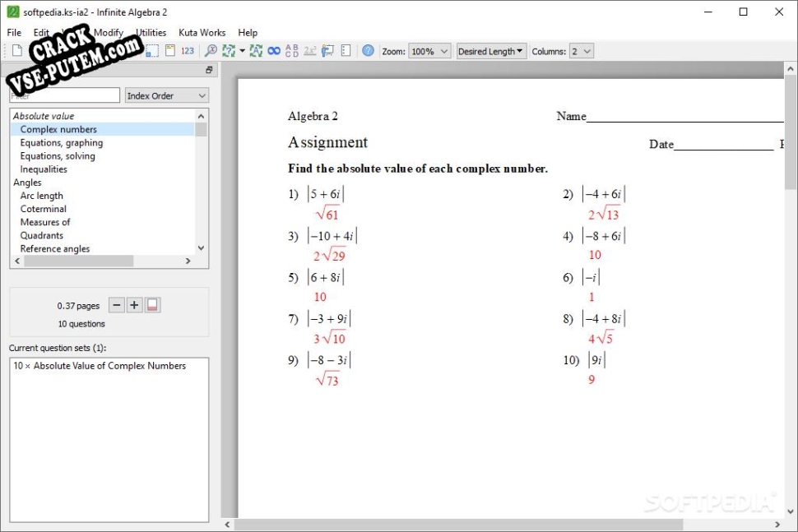Click the document scroll down arrow
Image resolution: width=798 pixels, height=532 pixels.
click(791, 511)
